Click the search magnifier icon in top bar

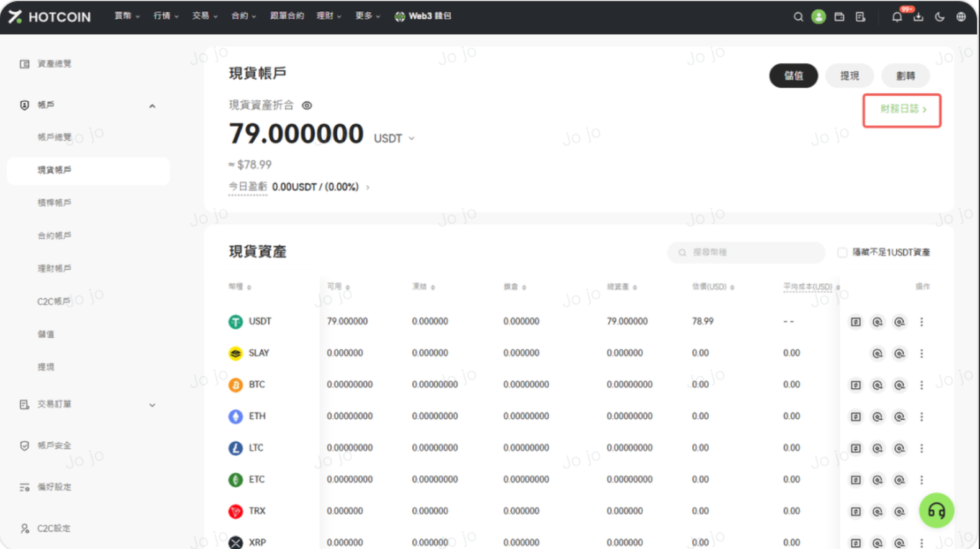tap(798, 17)
